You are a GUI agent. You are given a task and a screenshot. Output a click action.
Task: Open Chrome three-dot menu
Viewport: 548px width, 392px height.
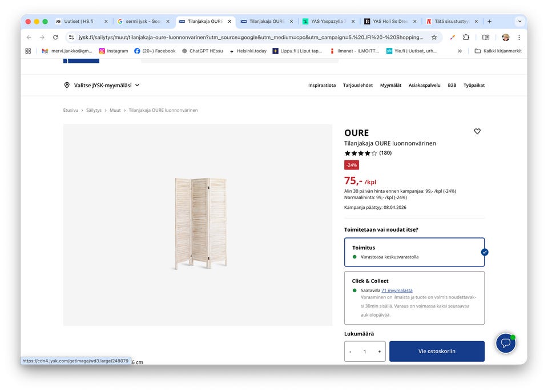(x=519, y=37)
